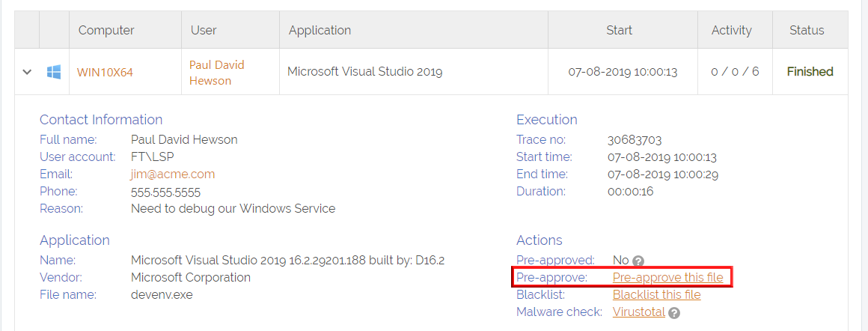Screen dimensions: 868x331
Task: Sort by the Computer column header
Action: (x=106, y=31)
